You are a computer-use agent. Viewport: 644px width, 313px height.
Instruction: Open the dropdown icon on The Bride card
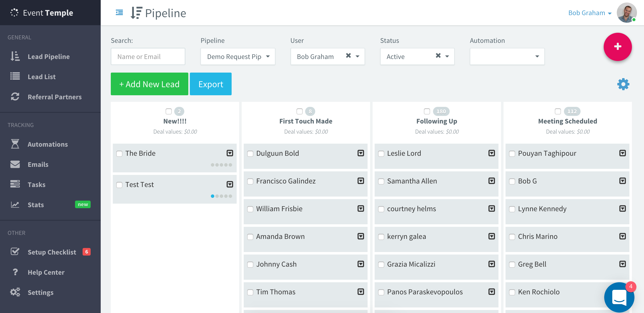230,153
